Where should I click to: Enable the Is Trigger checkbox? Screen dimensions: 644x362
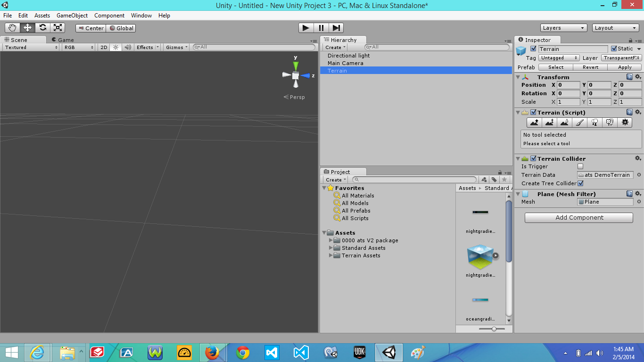580,166
